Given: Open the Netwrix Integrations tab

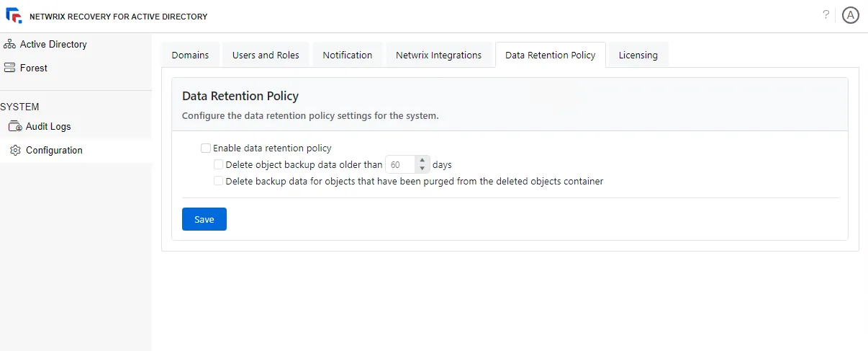Looking at the screenshot, I should [439, 55].
